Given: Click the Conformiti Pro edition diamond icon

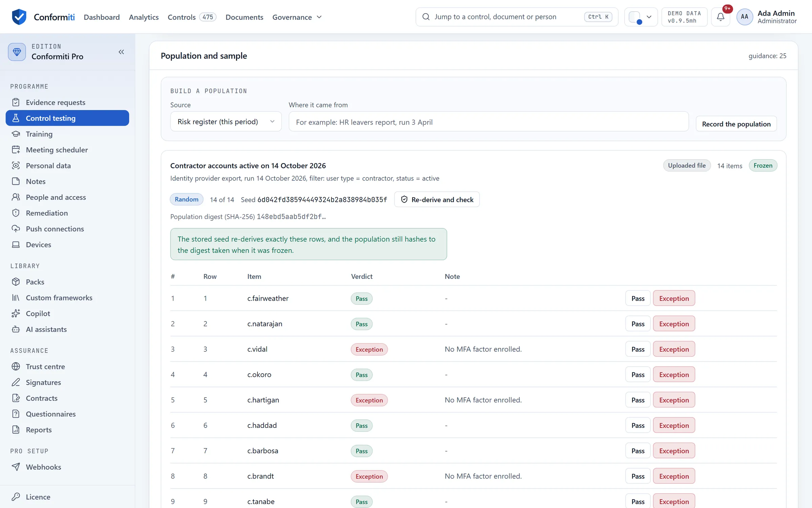Looking at the screenshot, I should coord(17,52).
